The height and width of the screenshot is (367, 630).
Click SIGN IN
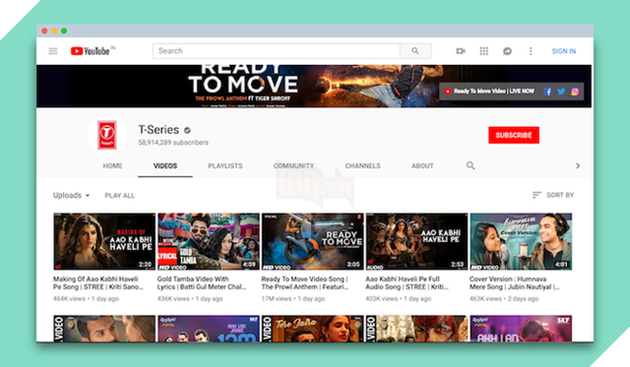click(x=563, y=51)
